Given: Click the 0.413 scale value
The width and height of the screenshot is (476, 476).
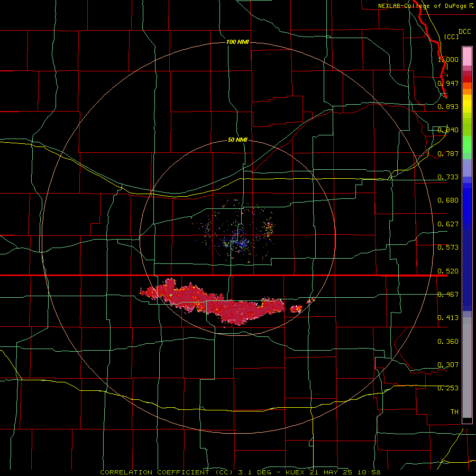Looking at the screenshot, I should [x=448, y=317].
